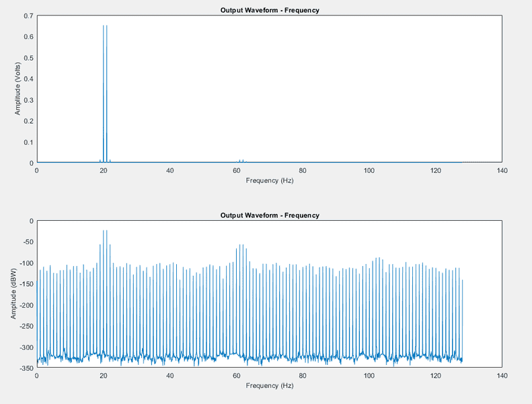Click the 'Amplitude (Volts)' y-axis label
The width and height of the screenshot is (532, 404).
(x=17, y=89)
